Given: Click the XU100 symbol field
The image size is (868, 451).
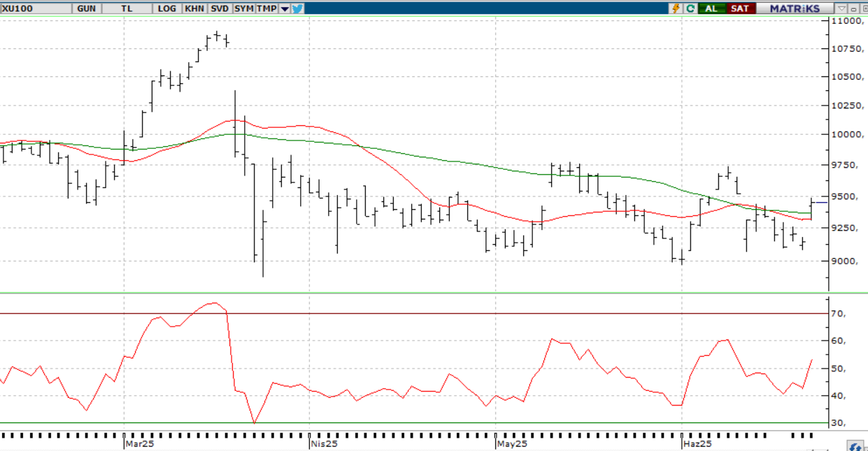Looking at the screenshot, I should [x=35, y=8].
